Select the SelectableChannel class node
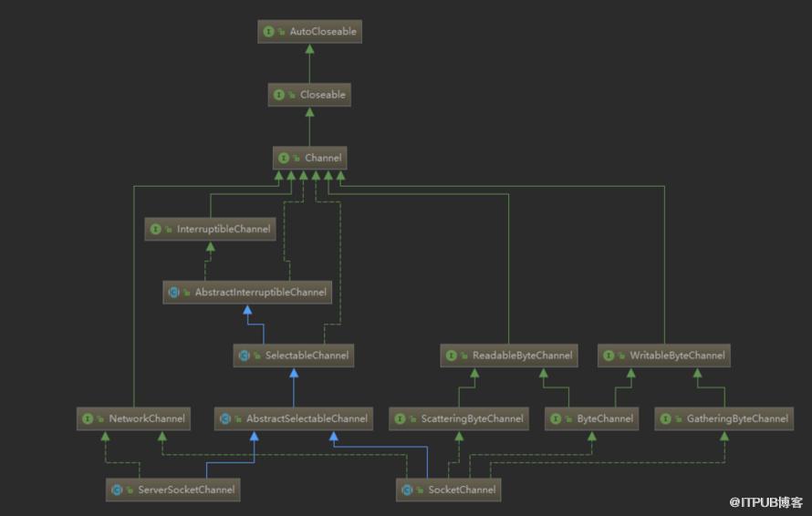This screenshot has height=516, width=812. pos(294,356)
